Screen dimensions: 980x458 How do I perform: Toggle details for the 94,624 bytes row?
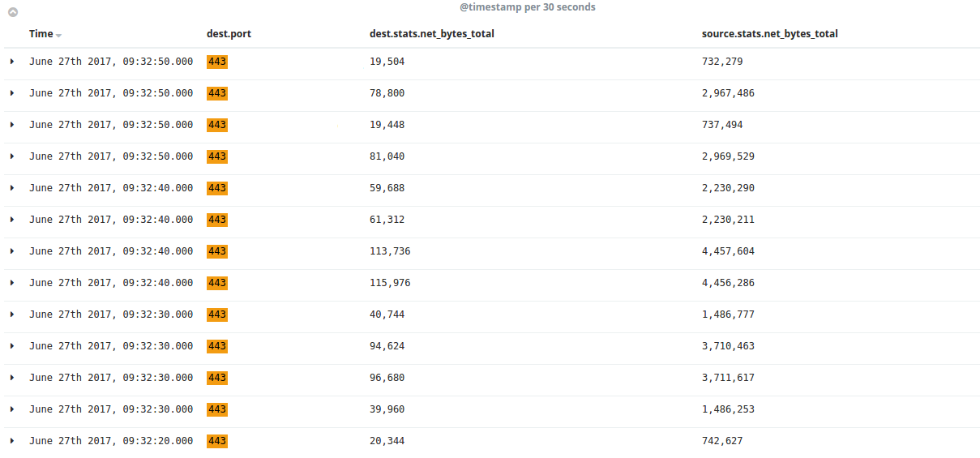coord(12,346)
